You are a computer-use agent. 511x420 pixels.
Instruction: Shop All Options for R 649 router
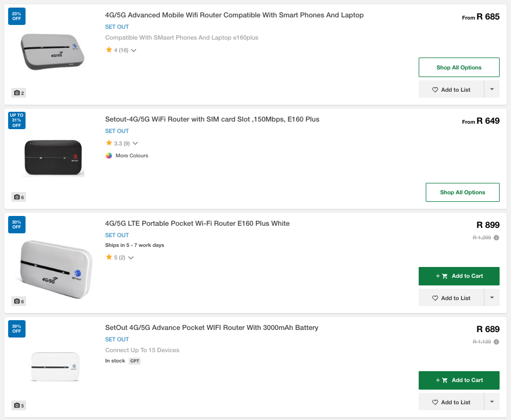(x=462, y=193)
